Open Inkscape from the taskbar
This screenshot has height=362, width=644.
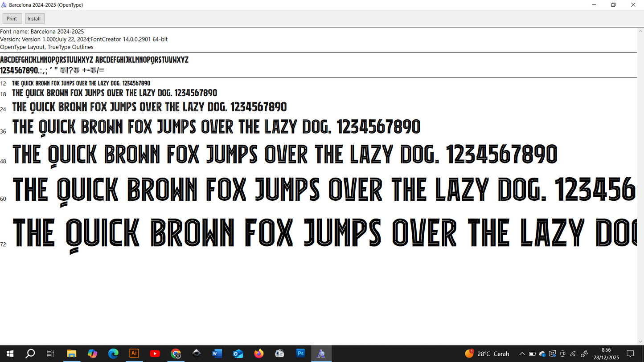(197, 353)
